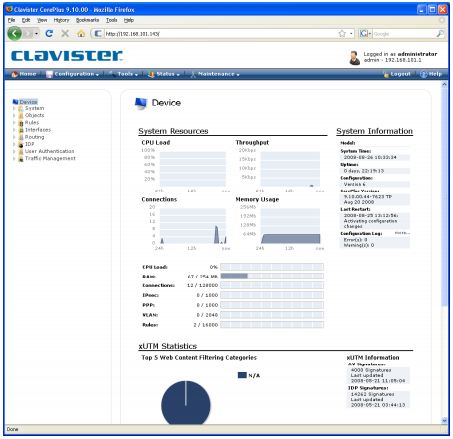Screen dimensions: 453x439
Task: Click the Google search field
Action: coord(403,34)
